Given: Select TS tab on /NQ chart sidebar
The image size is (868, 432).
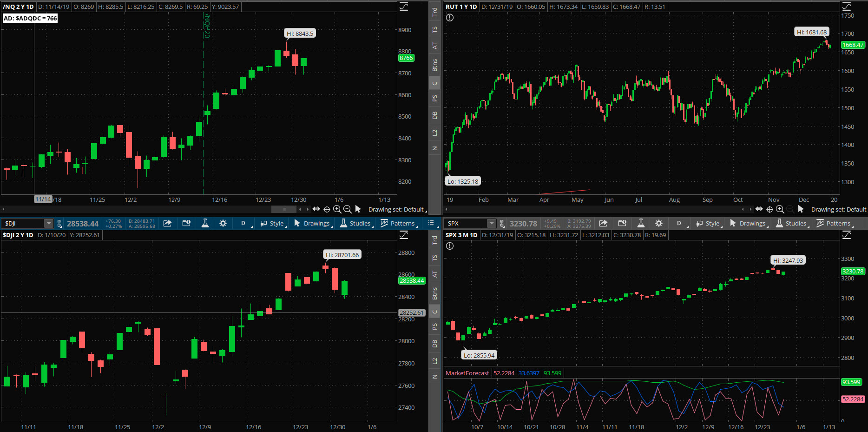Looking at the screenshot, I should [x=434, y=29].
